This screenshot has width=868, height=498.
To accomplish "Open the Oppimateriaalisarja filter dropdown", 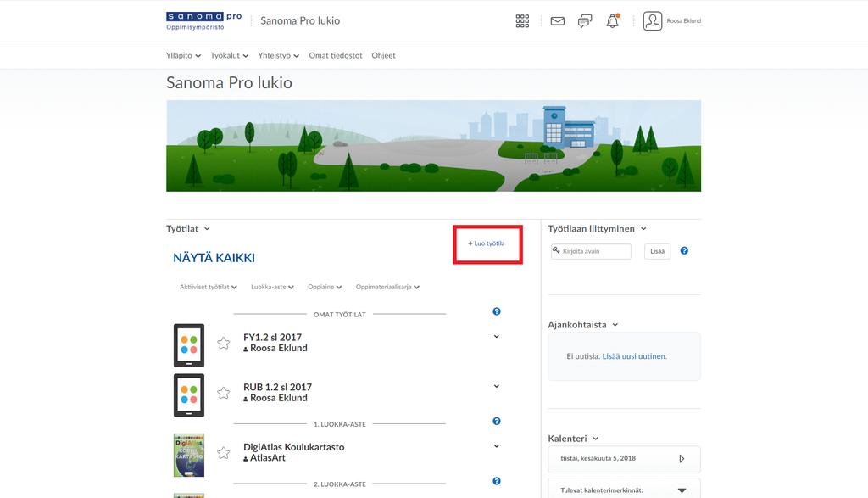I will [387, 287].
